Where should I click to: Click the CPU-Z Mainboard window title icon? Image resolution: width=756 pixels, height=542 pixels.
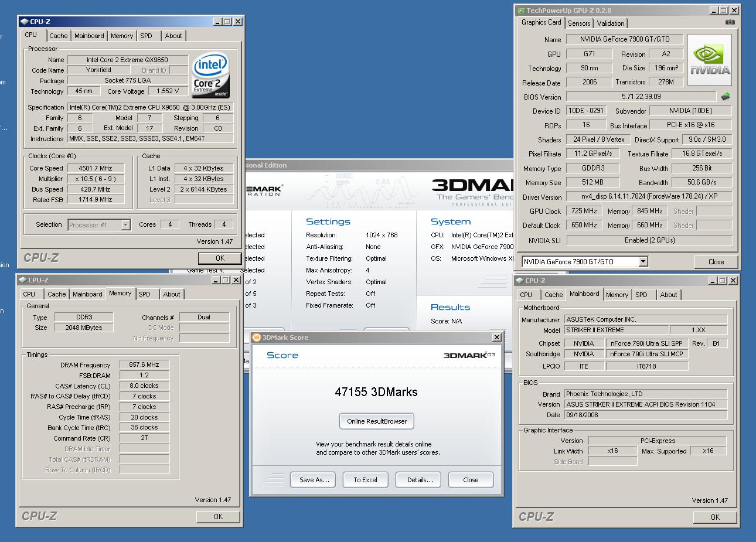tap(520, 281)
